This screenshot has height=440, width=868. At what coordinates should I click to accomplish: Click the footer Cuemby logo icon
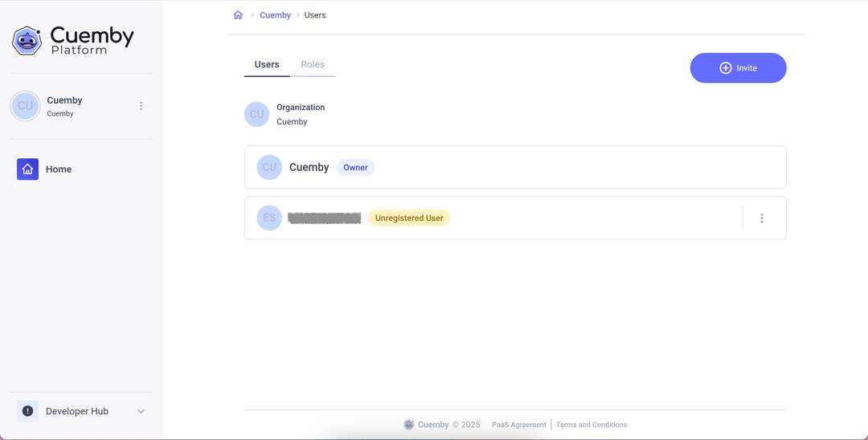[409, 425]
